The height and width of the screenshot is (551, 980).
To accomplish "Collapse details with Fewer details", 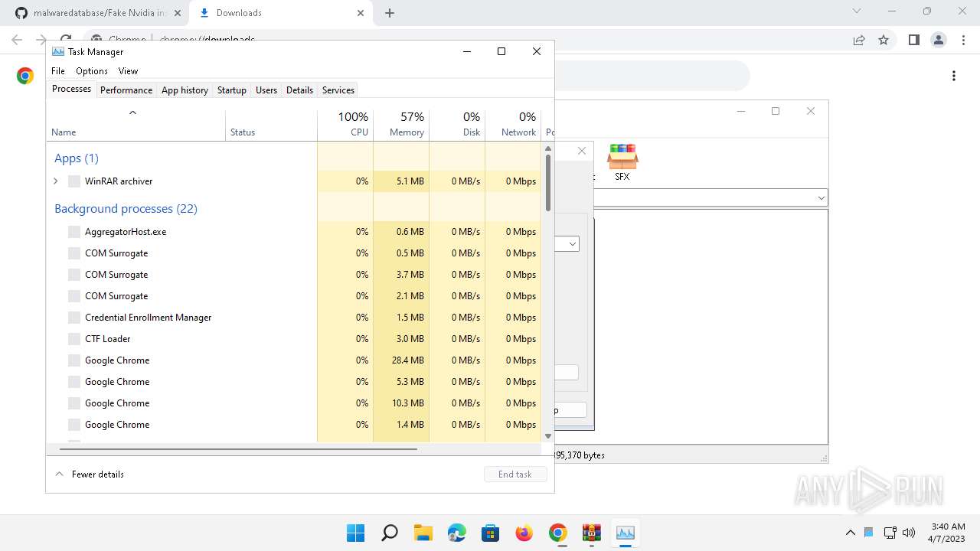I will [90, 474].
